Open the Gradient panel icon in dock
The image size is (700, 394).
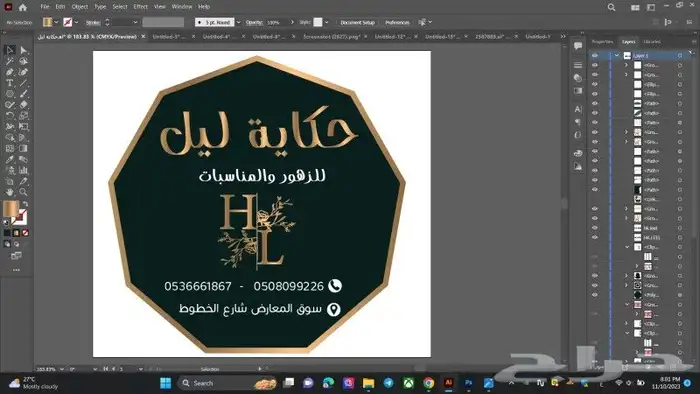point(578,91)
